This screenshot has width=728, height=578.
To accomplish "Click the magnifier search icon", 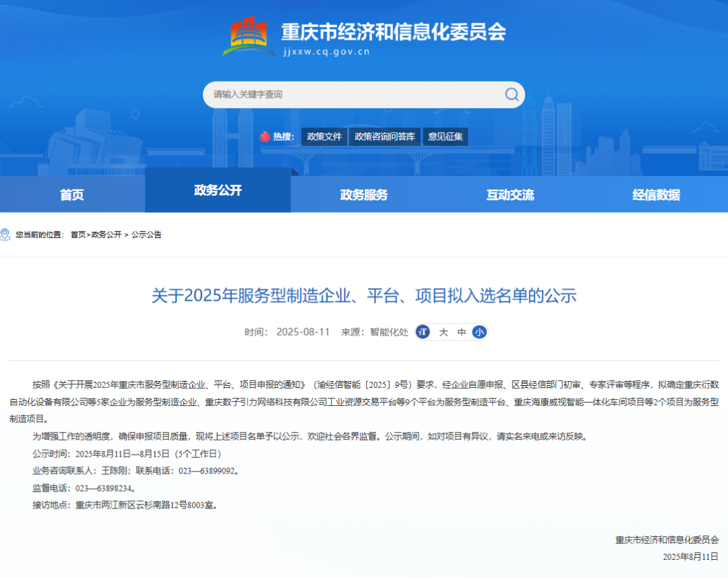I will coord(512,94).
